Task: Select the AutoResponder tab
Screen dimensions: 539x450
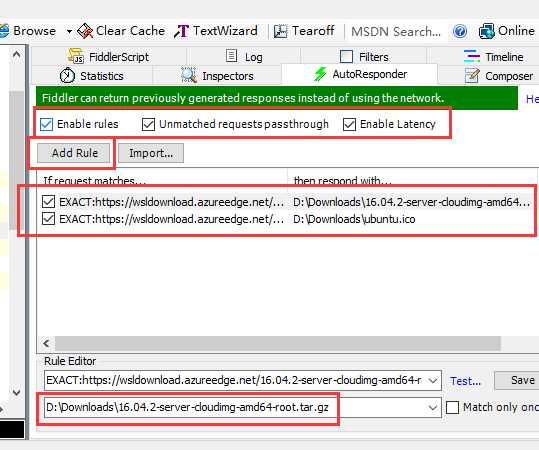Action: 360,74
